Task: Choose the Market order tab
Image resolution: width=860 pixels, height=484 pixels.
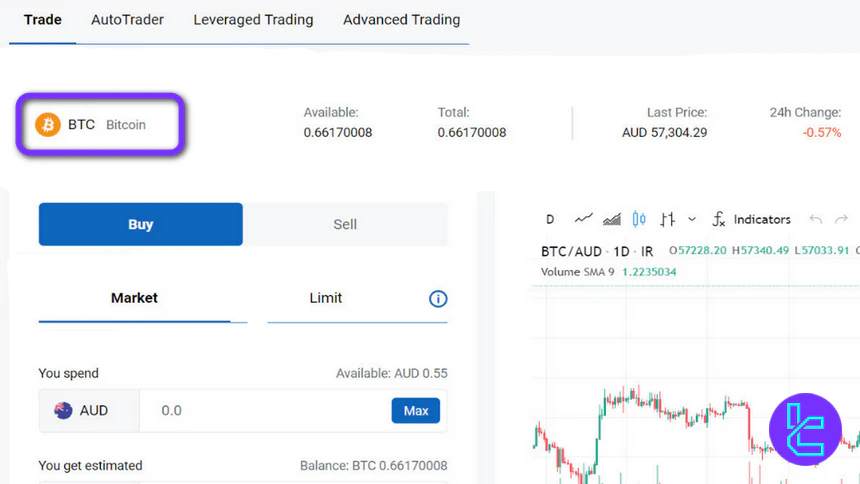Action: coord(134,298)
